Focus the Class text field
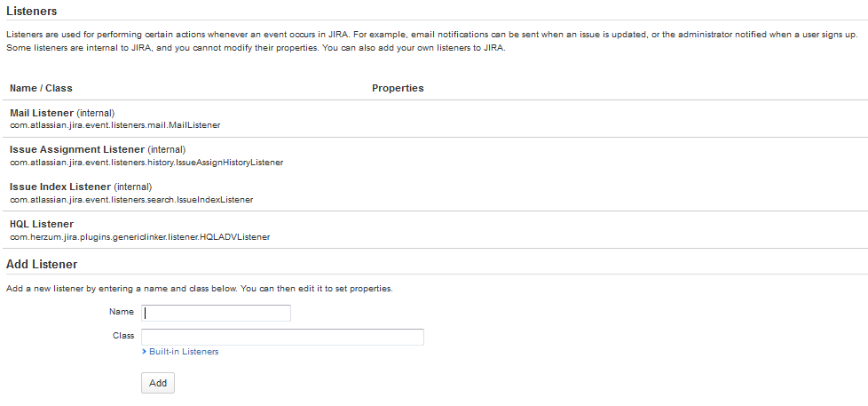868x406 pixels. pyautogui.click(x=282, y=337)
